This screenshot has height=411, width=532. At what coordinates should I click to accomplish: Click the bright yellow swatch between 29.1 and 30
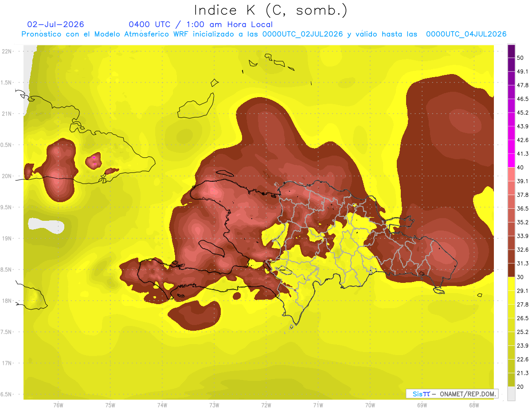pyautogui.click(x=511, y=284)
